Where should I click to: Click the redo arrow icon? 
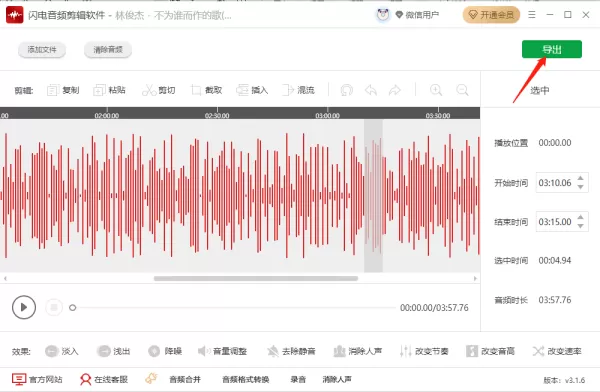click(395, 90)
